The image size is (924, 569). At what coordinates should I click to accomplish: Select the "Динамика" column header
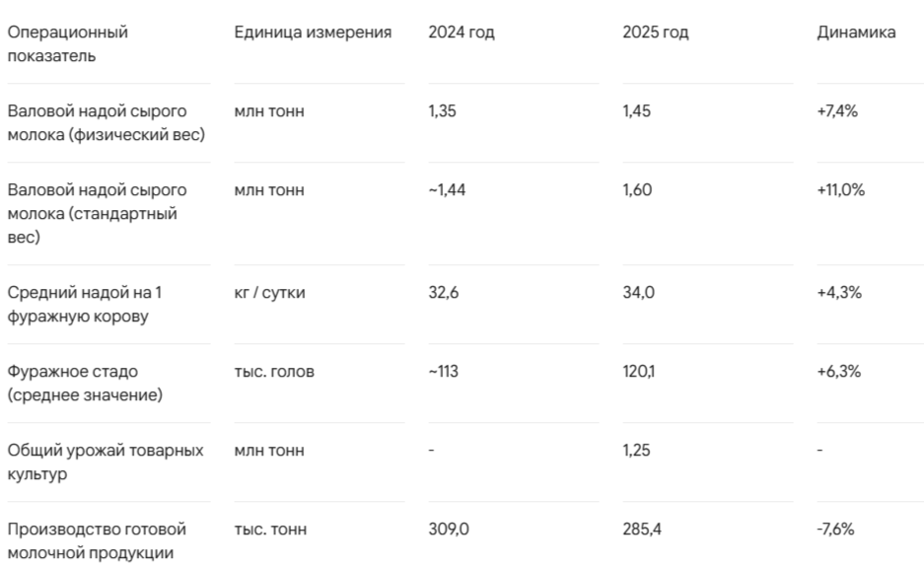(x=856, y=32)
